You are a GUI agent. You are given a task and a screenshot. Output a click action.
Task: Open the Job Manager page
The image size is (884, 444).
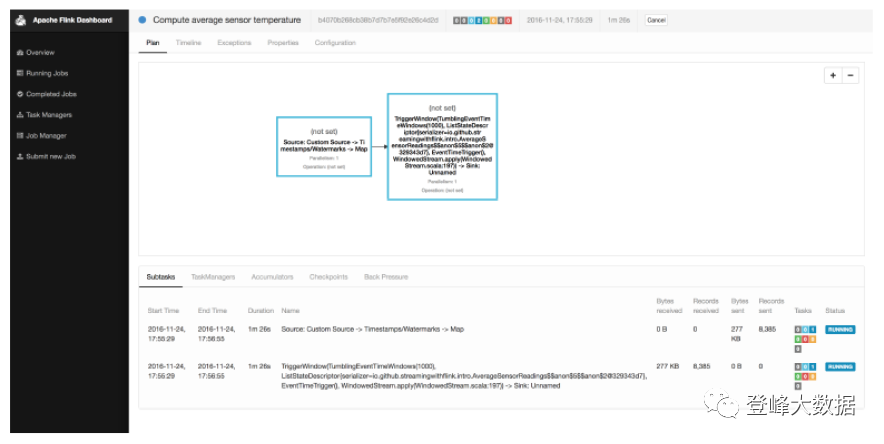pos(42,136)
